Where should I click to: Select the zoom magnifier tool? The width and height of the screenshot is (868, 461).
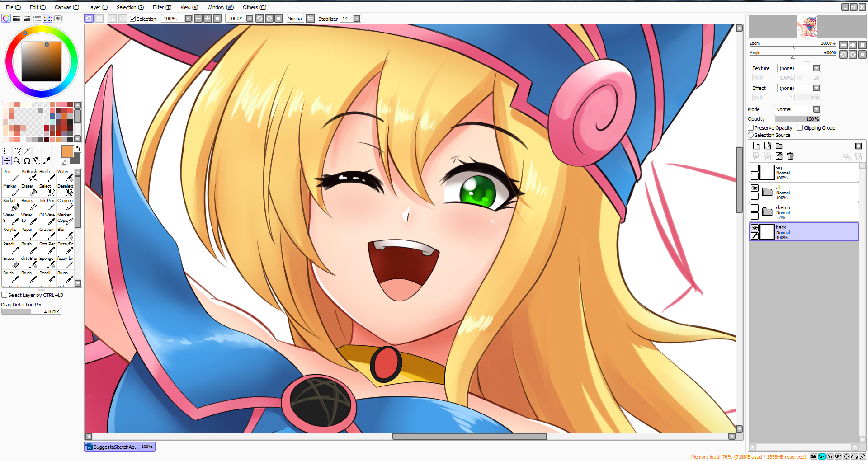point(17,161)
